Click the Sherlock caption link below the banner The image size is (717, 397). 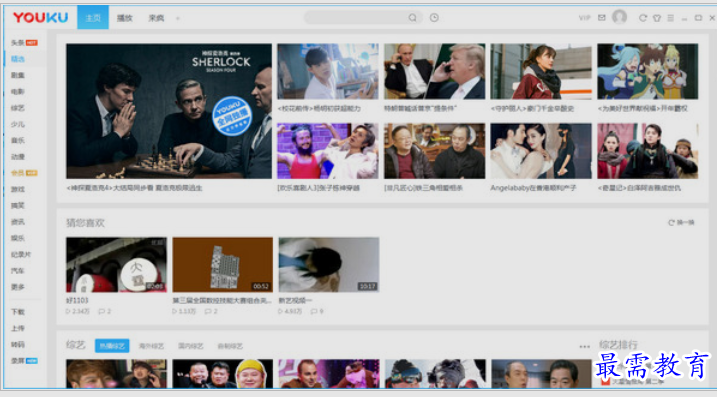[134, 188]
